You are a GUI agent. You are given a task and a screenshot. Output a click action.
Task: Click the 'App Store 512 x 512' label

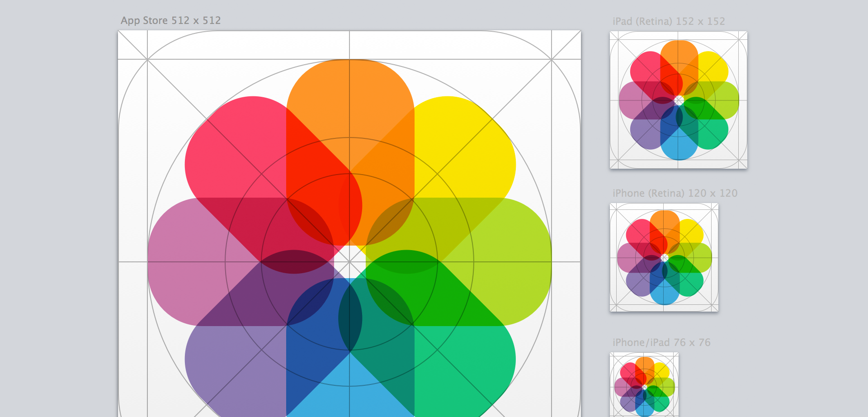click(170, 20)
